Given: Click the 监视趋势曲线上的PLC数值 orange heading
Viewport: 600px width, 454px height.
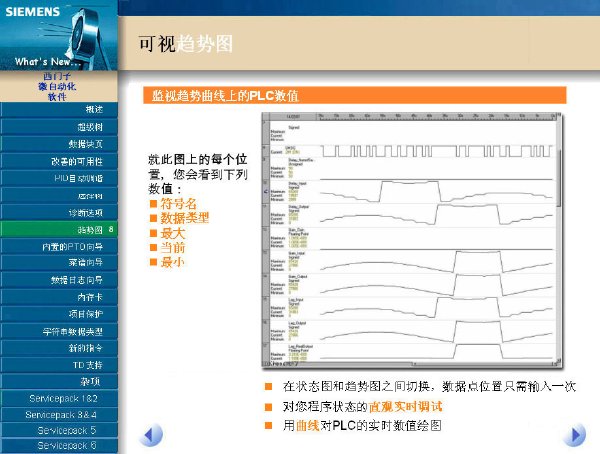Looking at the screenshot, I should coord(355,95).
